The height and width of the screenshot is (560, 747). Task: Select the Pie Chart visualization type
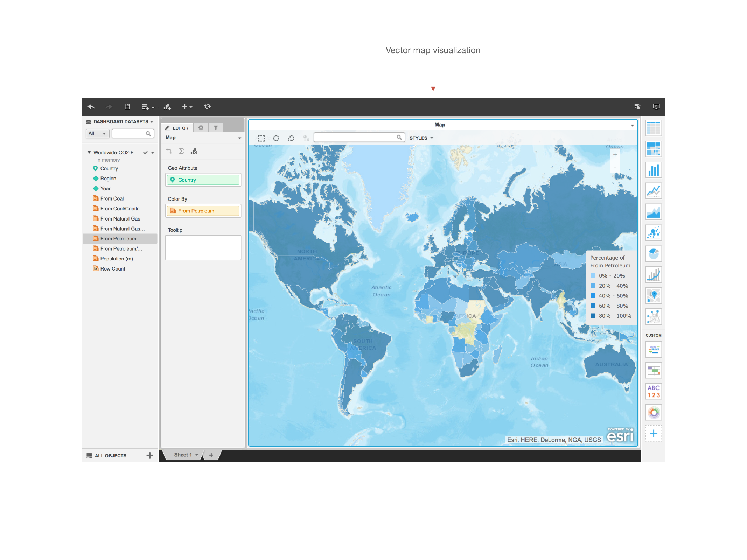(x=654, y=254)
